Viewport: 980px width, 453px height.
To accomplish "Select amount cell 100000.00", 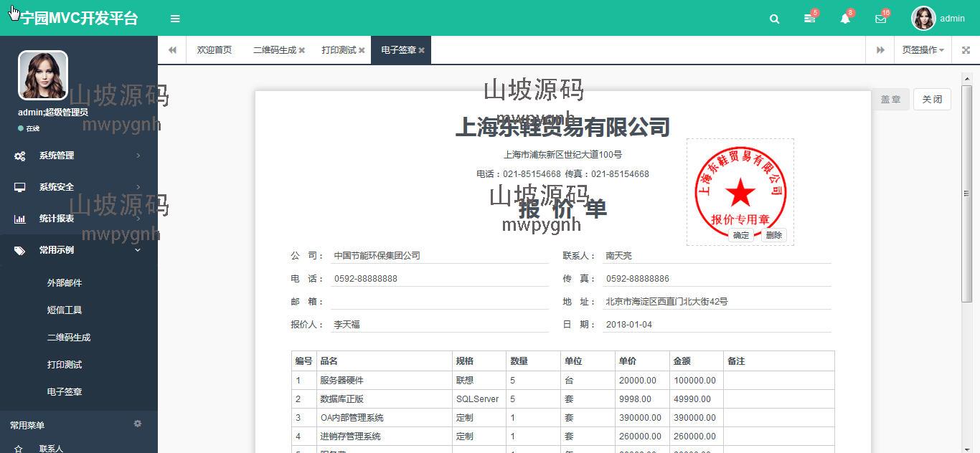I will pos(696,381).
